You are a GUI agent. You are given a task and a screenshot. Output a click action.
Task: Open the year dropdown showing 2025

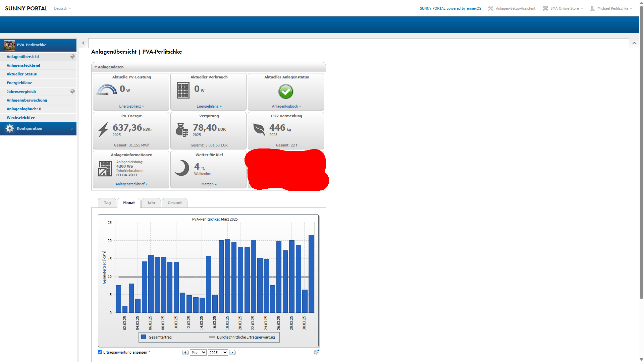pos(218,353)
